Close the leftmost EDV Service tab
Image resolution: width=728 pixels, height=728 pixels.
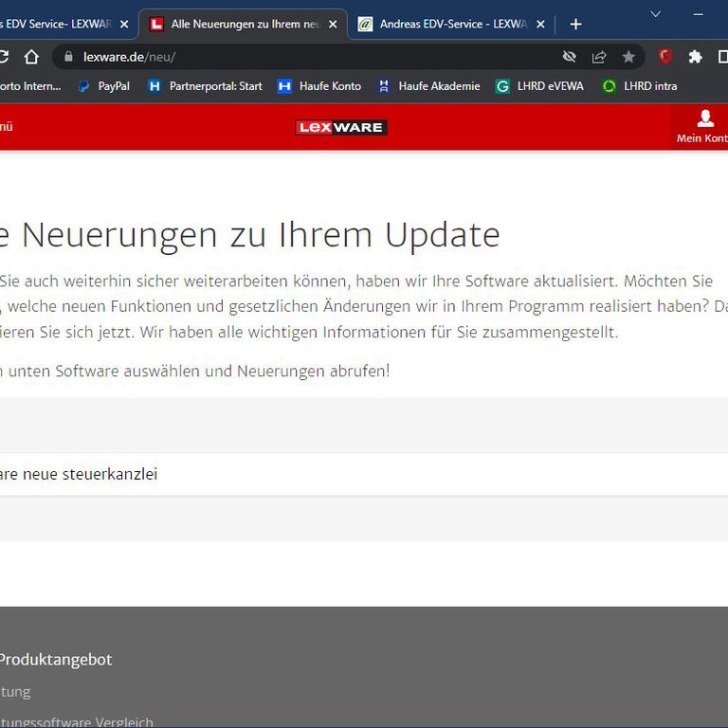coord(124,24)
